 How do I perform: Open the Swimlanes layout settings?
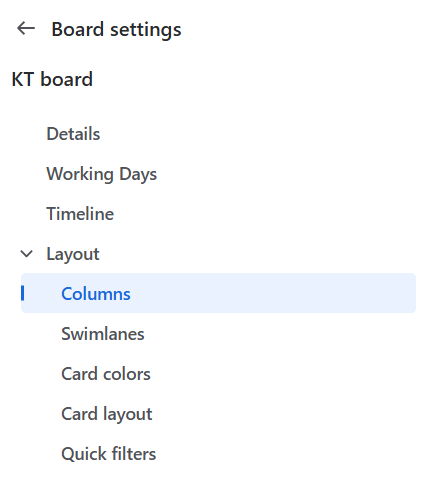[x=103, y=334]
